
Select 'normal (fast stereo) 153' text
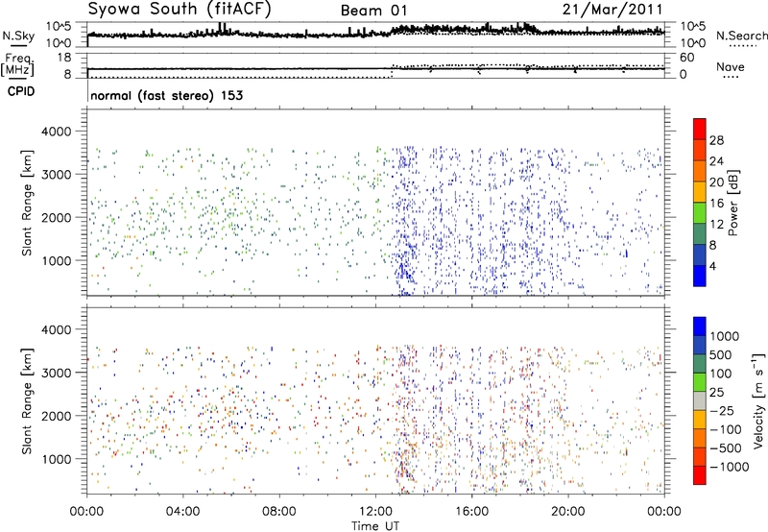tap(166, 95)
